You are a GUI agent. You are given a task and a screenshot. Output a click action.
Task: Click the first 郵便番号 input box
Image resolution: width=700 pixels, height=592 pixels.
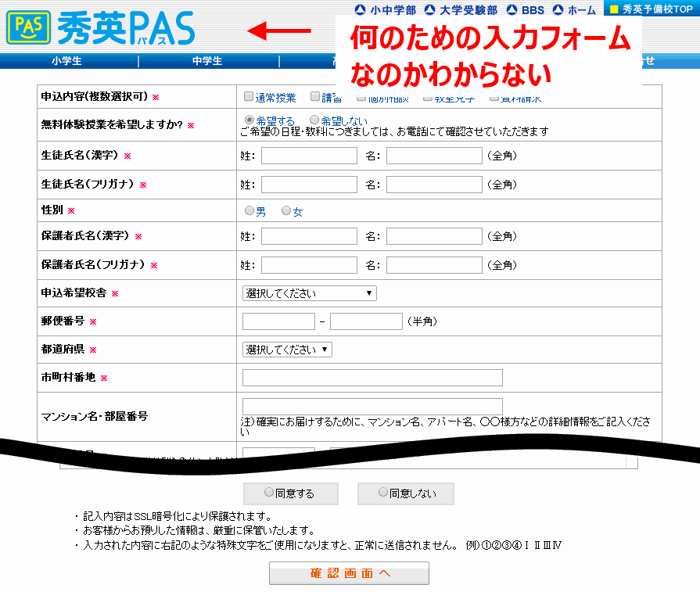[278, 321]
